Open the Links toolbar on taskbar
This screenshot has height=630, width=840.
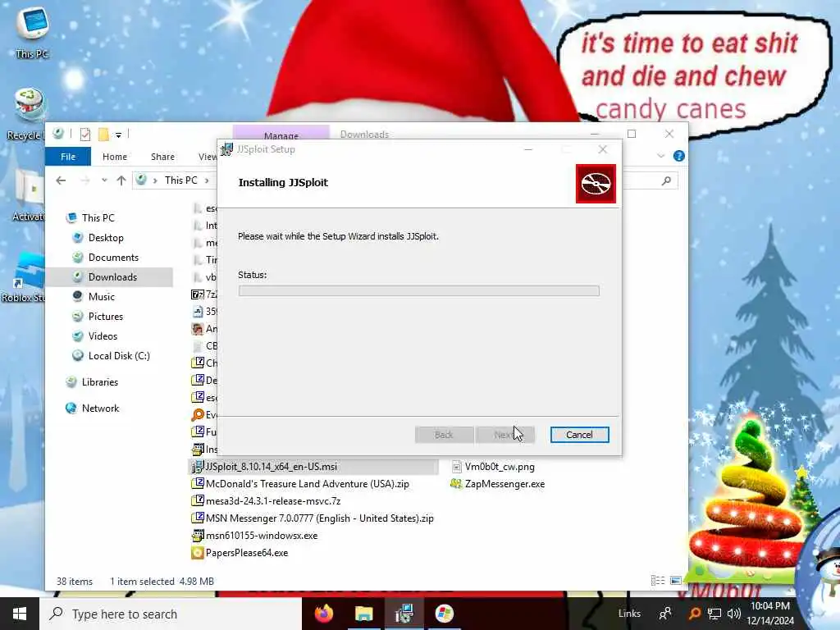pyautogui.click(x=629, y=614)
